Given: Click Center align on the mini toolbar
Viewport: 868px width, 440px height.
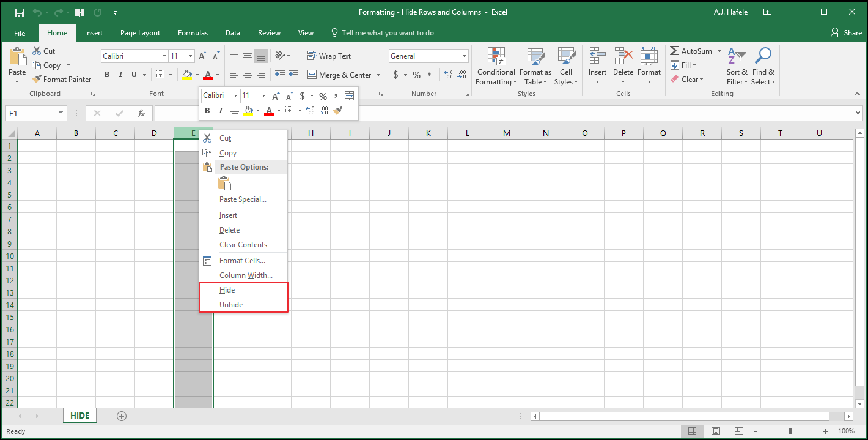Looking at the screenshot, I should point(235,111).
